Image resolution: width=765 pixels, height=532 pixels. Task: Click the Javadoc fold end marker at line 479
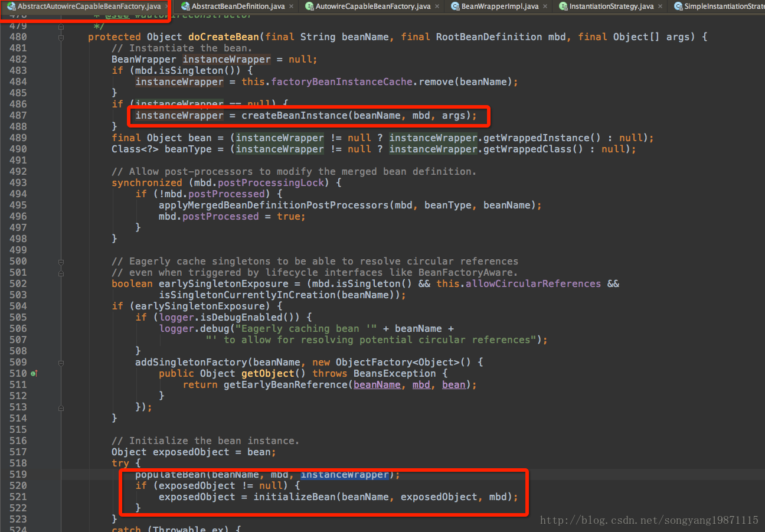[61, 26]
